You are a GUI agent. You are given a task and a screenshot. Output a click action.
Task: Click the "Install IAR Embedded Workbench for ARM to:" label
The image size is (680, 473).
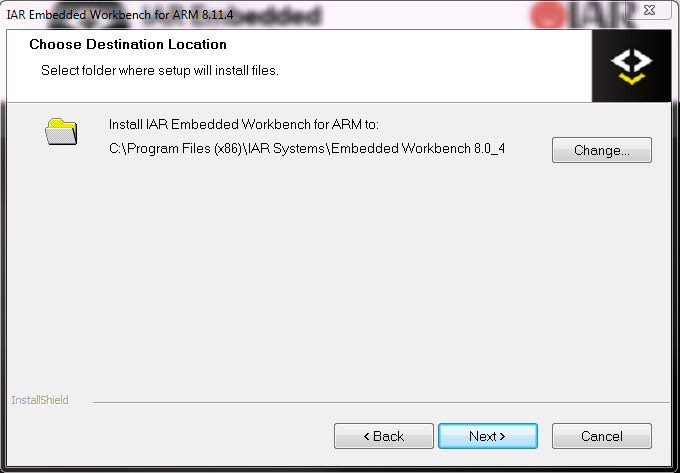[243, 125]
